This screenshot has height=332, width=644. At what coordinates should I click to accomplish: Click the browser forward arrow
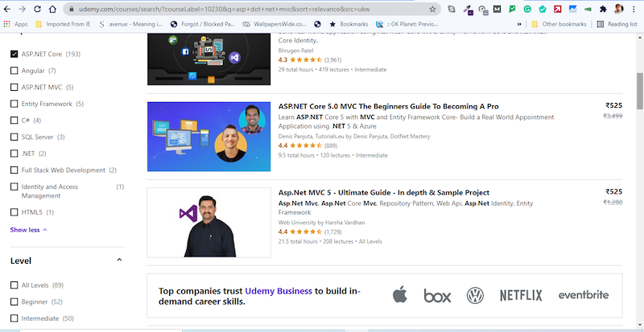click(x=23, y=9)
